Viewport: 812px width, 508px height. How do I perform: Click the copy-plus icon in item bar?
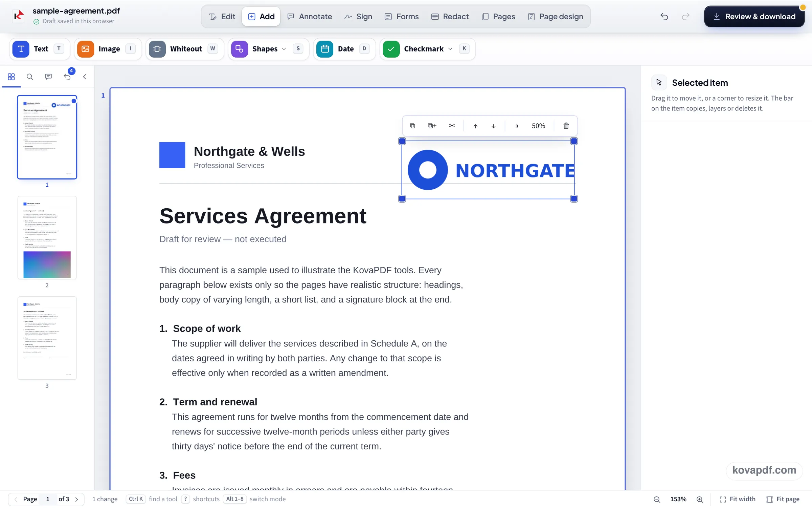point(432,126)
